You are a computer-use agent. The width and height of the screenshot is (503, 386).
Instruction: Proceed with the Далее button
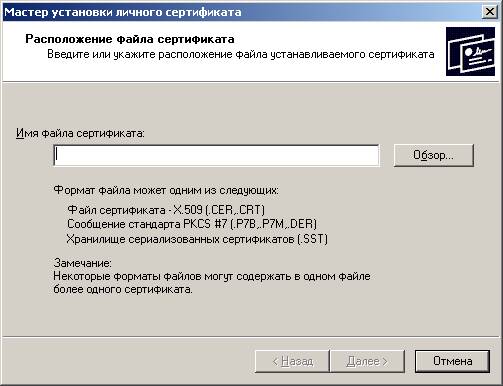367,361
